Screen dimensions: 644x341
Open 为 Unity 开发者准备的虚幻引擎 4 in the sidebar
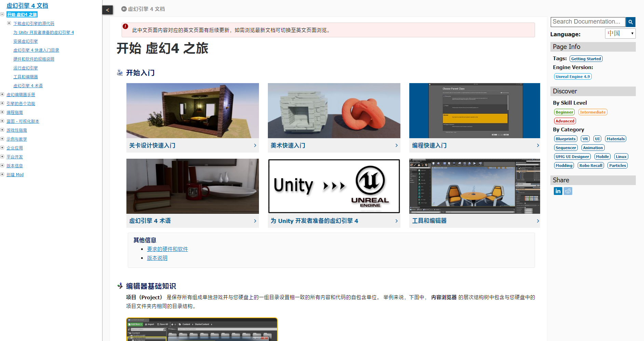click(43, 32)
